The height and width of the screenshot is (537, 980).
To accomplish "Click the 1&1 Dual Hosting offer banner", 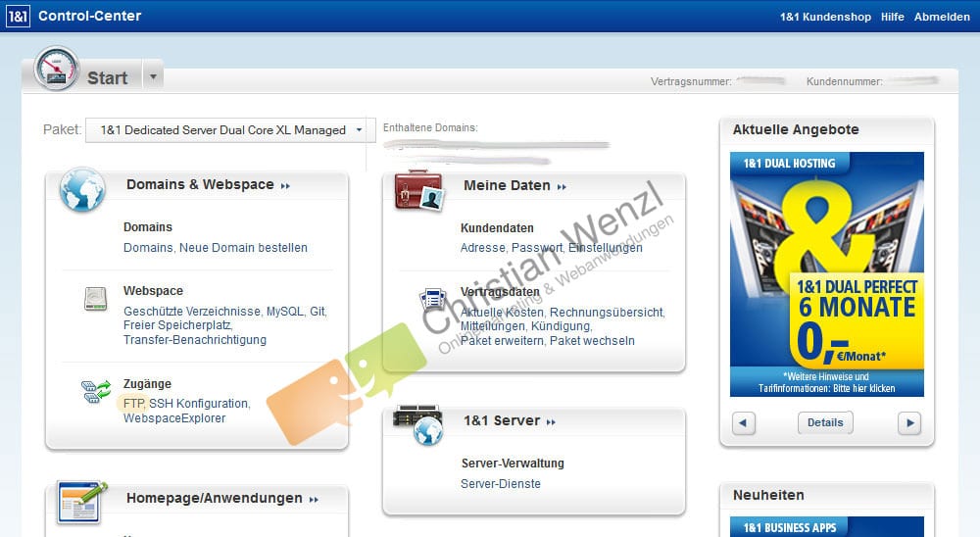I will click(827, 274).
